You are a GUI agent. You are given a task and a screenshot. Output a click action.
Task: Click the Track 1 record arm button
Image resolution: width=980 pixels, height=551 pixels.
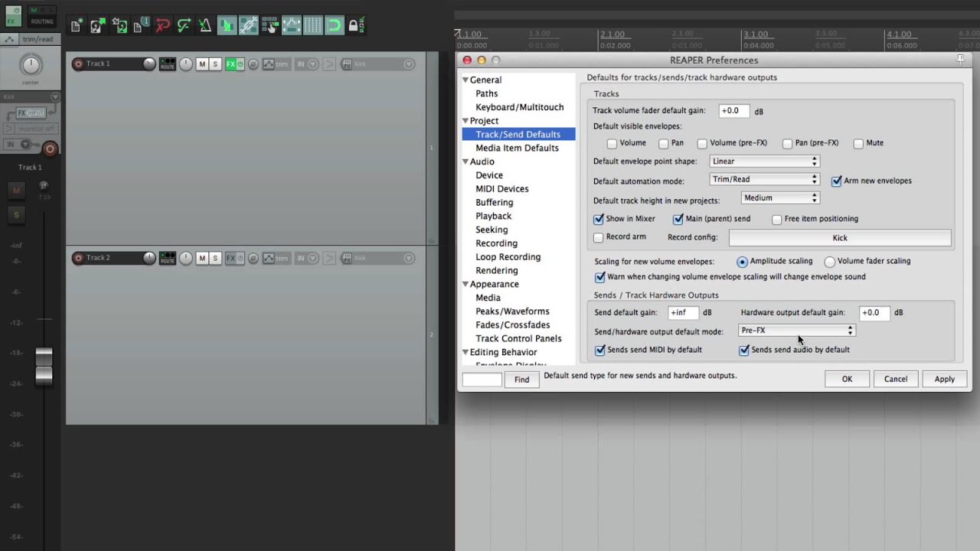[x=77, y=64]
